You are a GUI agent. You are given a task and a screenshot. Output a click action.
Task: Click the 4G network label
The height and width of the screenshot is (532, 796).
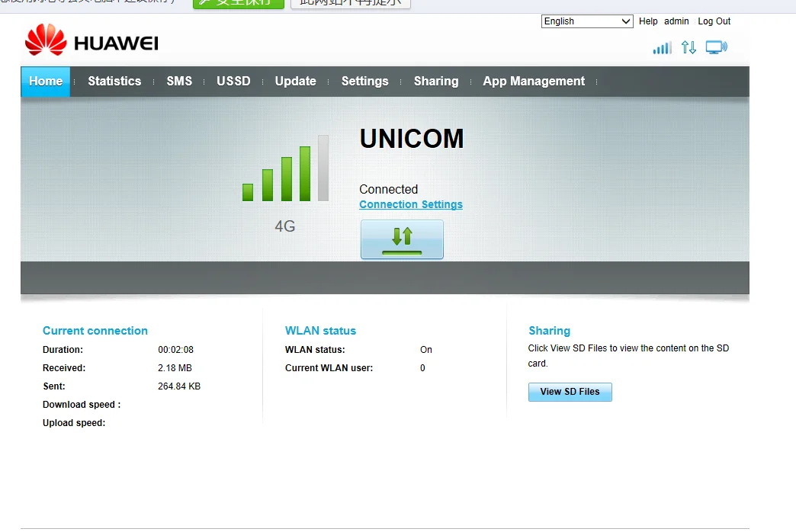(285, 226)
